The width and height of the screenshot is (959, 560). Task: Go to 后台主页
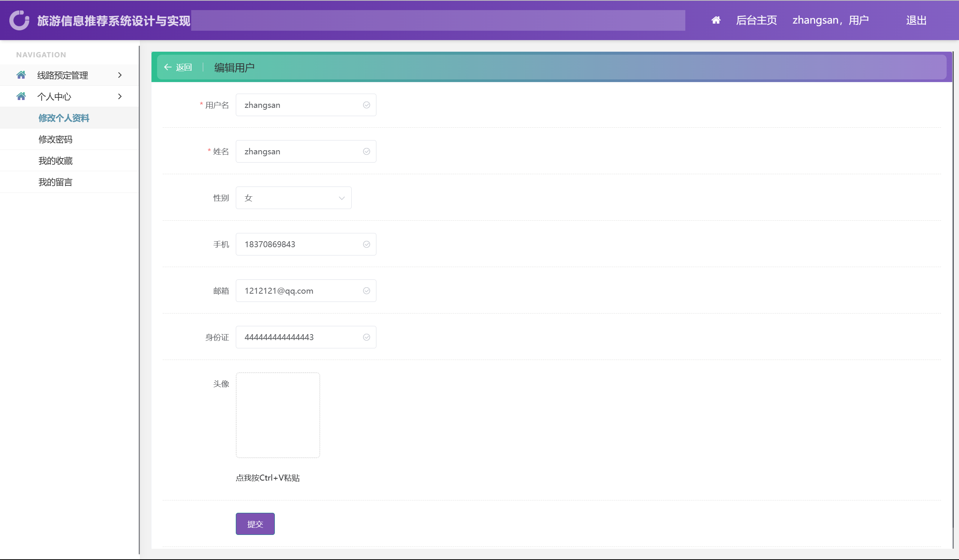click(756, 20)
